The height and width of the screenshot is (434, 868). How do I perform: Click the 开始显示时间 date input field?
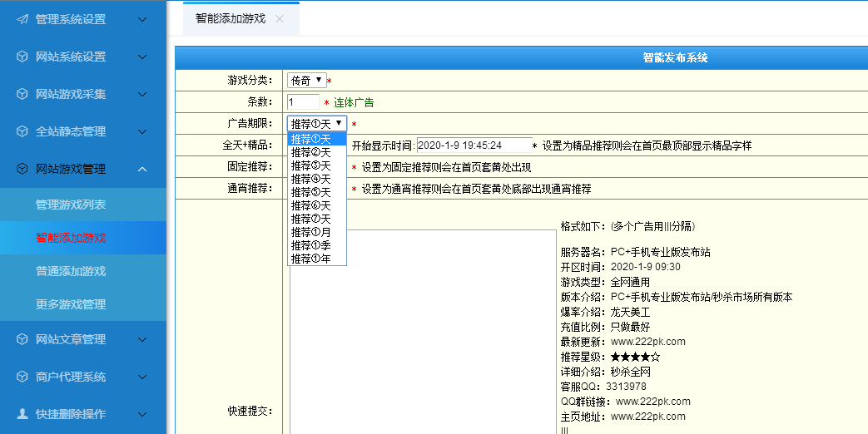474,145
